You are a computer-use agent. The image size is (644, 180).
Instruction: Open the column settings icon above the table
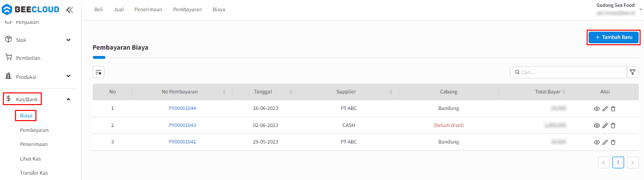(x=99, y=72)
